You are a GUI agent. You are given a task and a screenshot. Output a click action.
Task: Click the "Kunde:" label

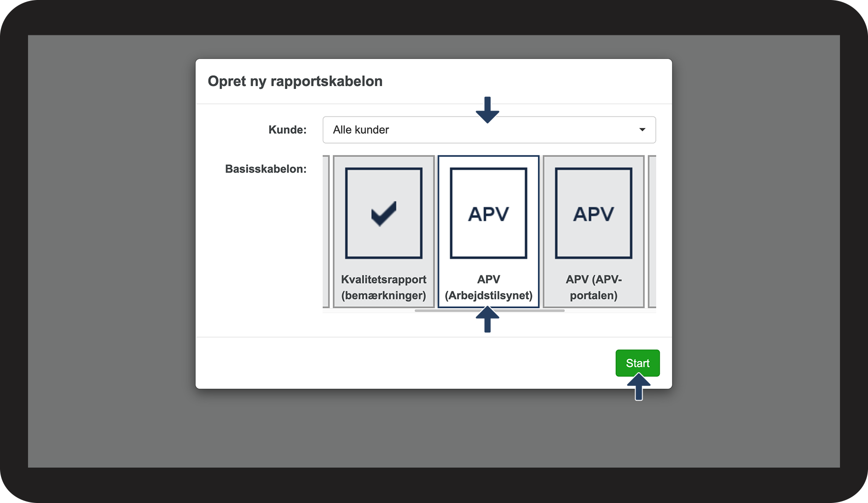point(287,130)
